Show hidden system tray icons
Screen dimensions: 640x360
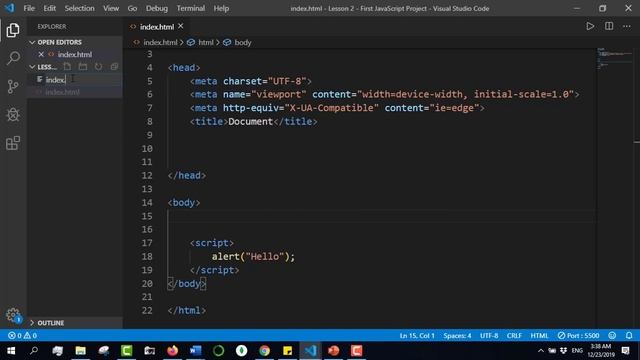pyautogui.click(x=540, y=351)
